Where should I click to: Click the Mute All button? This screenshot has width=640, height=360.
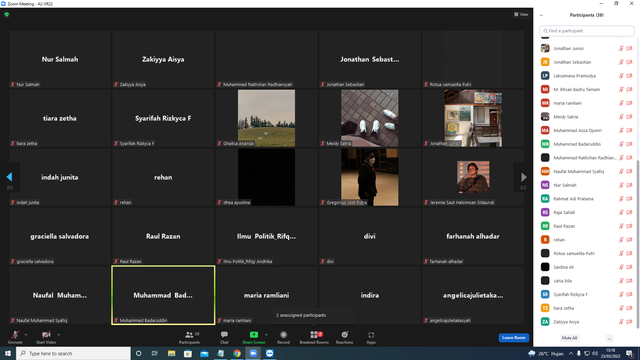[x=569, y=338]
